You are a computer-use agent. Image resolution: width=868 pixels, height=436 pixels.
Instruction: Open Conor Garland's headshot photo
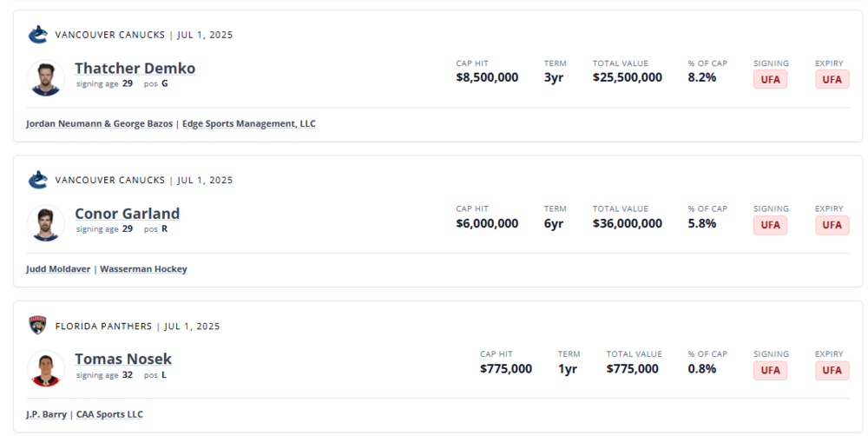[x=46, y=224]
